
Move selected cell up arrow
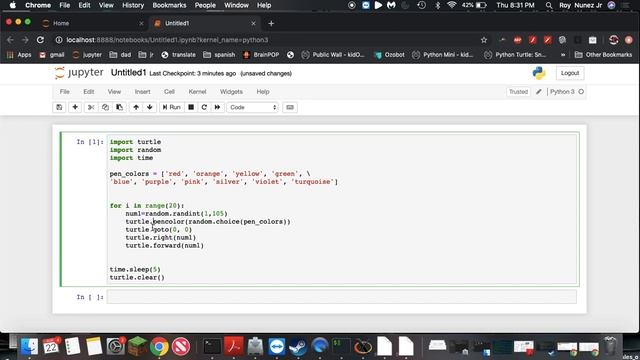(x=136, y=107)
